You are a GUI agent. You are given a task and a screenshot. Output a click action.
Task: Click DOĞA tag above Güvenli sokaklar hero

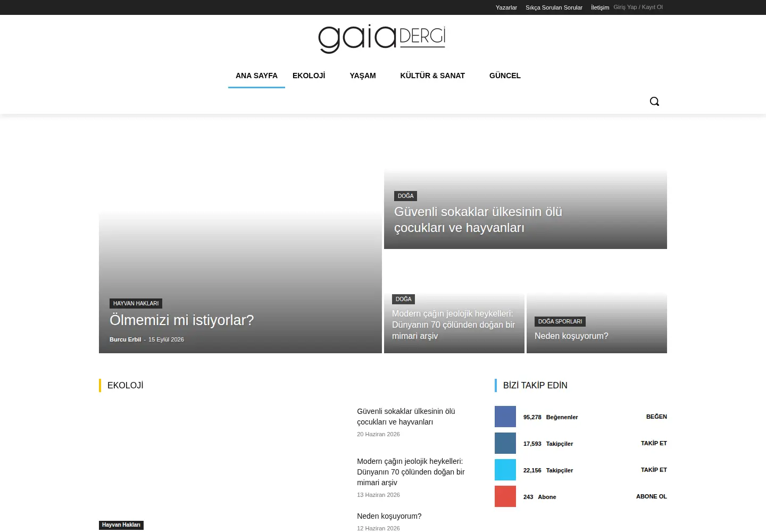click(405, 196)
